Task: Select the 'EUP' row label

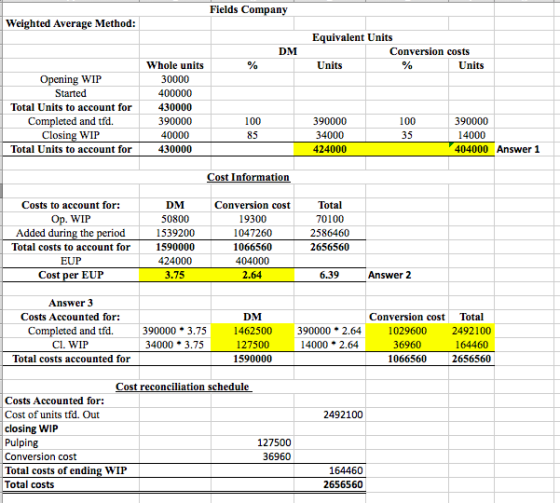Action: click(71, 261)
